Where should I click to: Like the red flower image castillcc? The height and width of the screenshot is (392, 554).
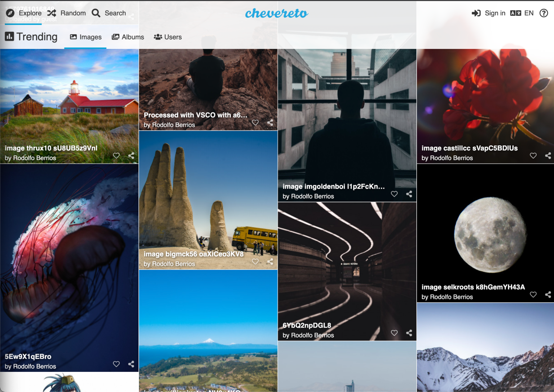point(533,155)
